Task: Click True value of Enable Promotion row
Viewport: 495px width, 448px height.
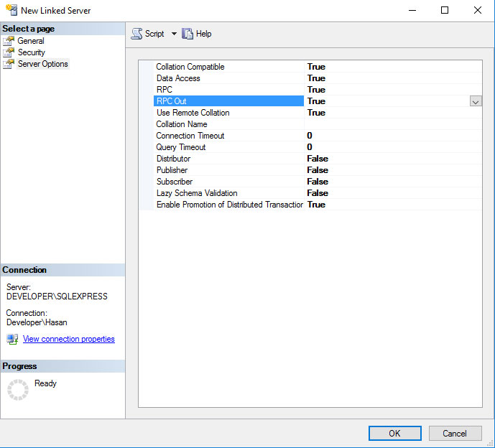Action: pos(316,205)
